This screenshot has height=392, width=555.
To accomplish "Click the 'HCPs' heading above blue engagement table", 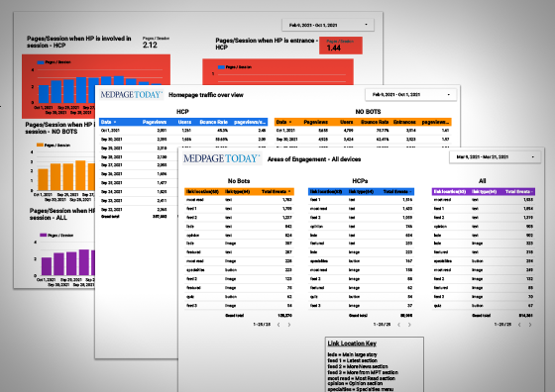I will point(360,181).
